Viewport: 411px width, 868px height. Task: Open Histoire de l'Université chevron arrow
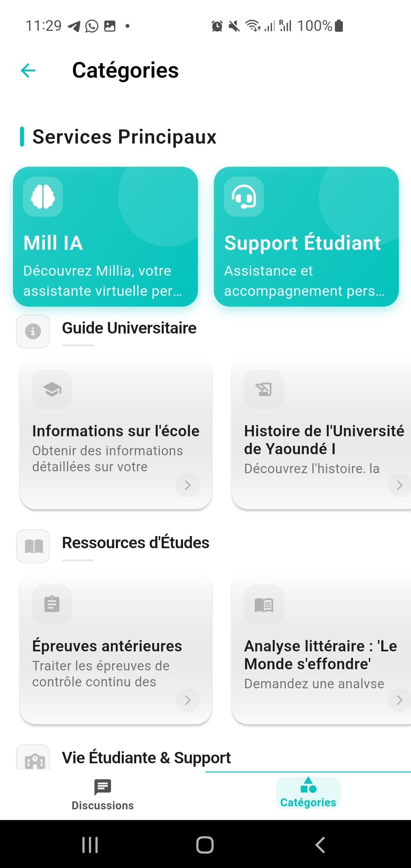399,485
